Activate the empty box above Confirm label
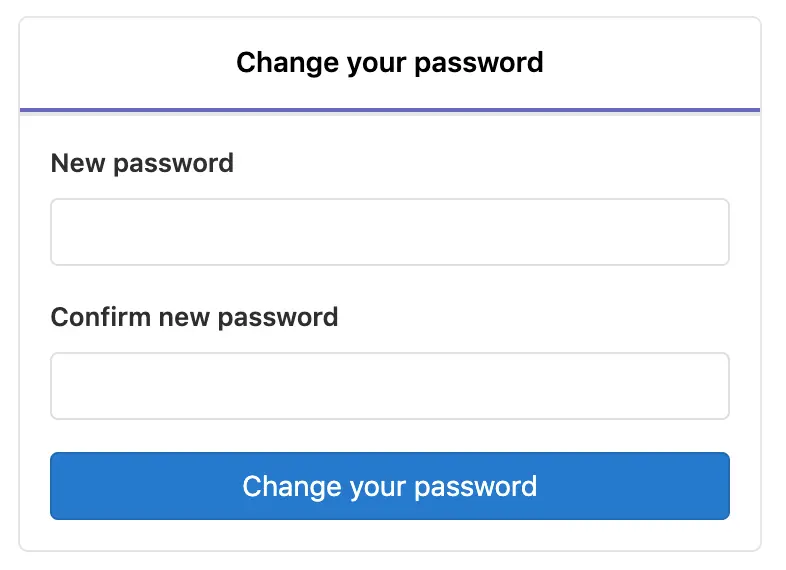The image size is (786, 570). 389,232
